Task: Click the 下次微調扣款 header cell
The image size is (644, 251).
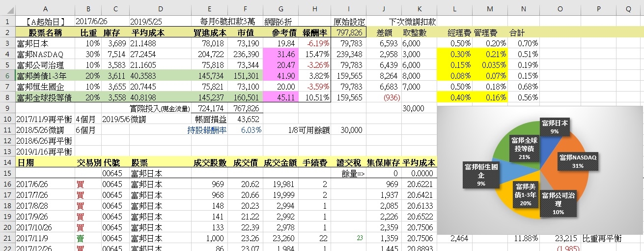Action: (x=413, y=22)
